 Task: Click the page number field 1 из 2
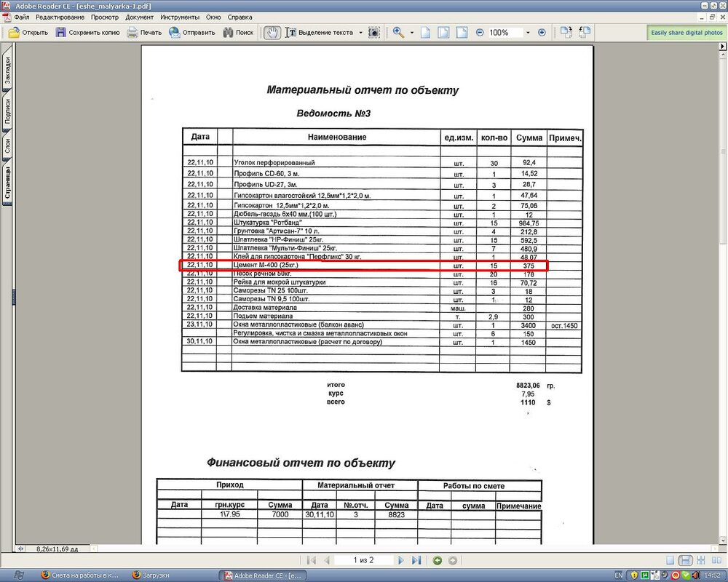coord(363,560)
